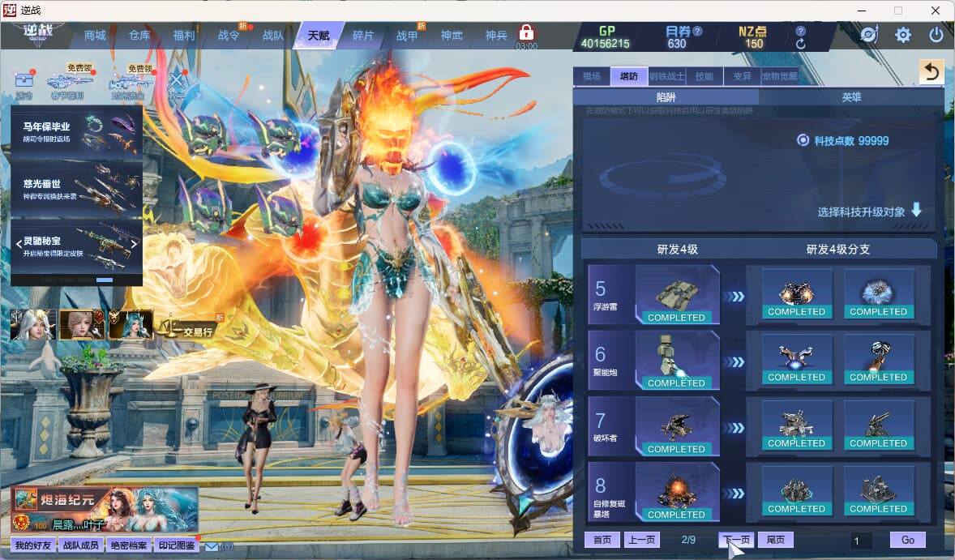
Task: Open 我的好友 friends list
Action: (x=33, y=545)
